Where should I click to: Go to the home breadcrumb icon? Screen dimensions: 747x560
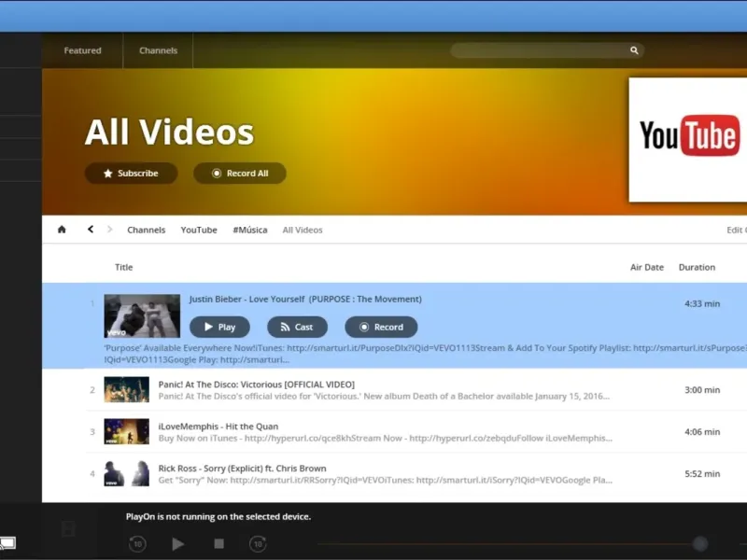[62, 230]
